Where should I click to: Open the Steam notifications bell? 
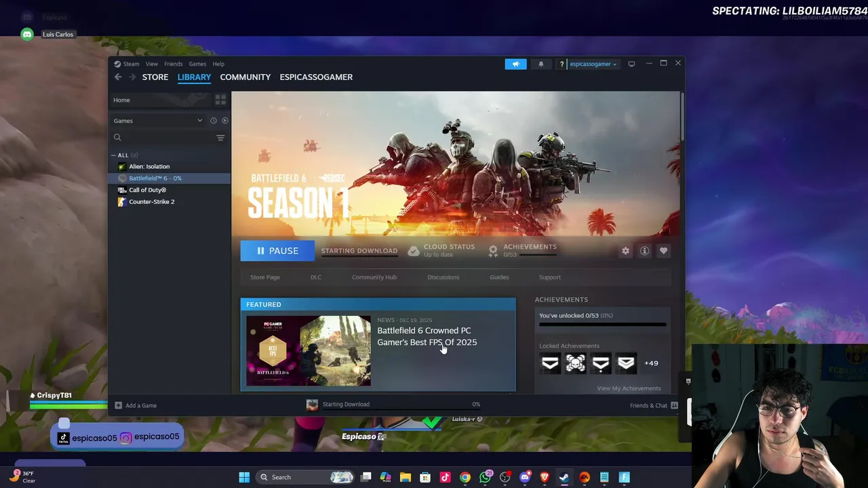[540, 64]
